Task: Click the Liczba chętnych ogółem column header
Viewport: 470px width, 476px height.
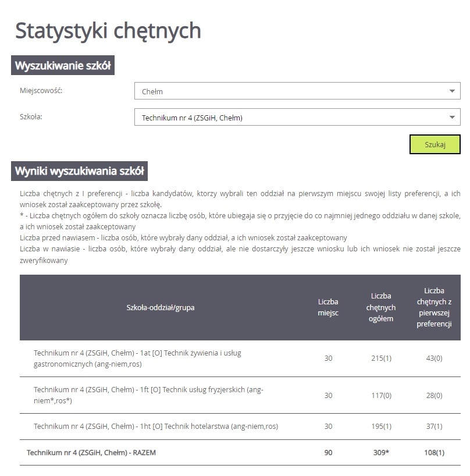Action: (381, 307)
